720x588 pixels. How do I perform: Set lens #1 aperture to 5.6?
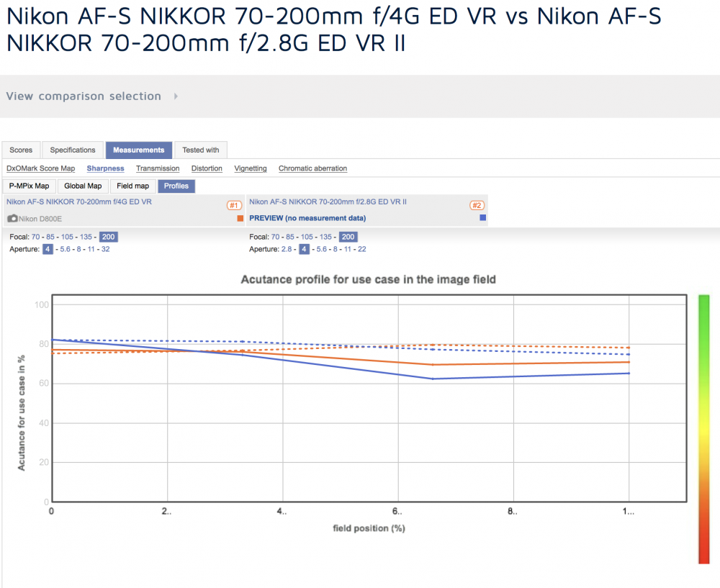tap(66, 249)
